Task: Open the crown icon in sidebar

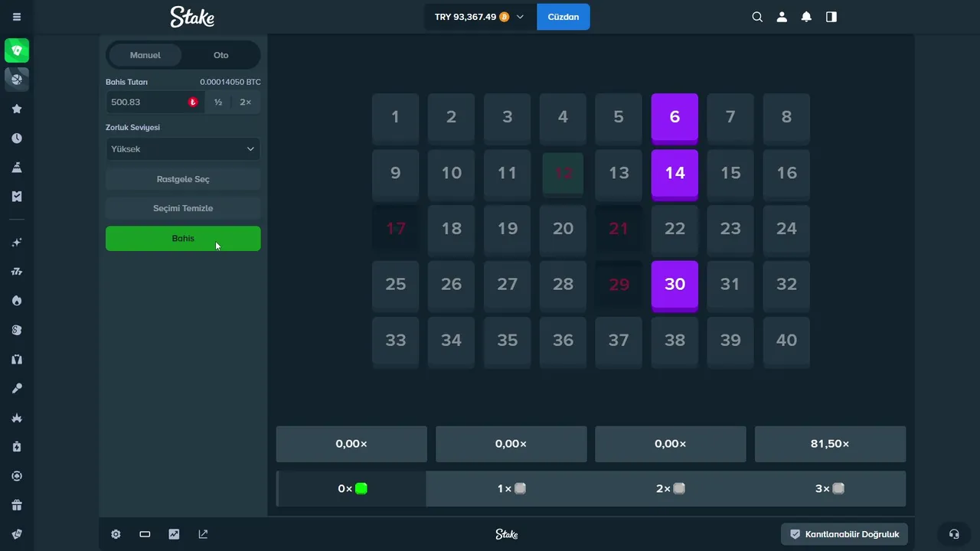Action: pyautogui.click(x=17, y=418)
